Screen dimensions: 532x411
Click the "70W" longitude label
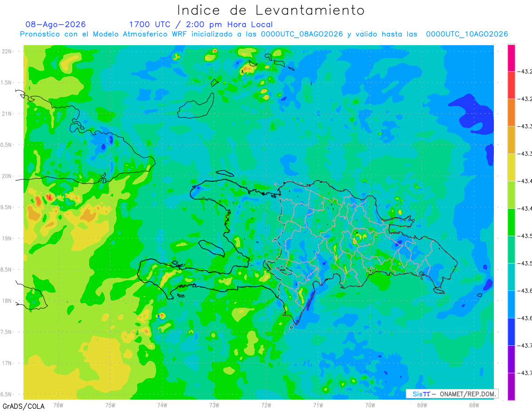point(370,405)
